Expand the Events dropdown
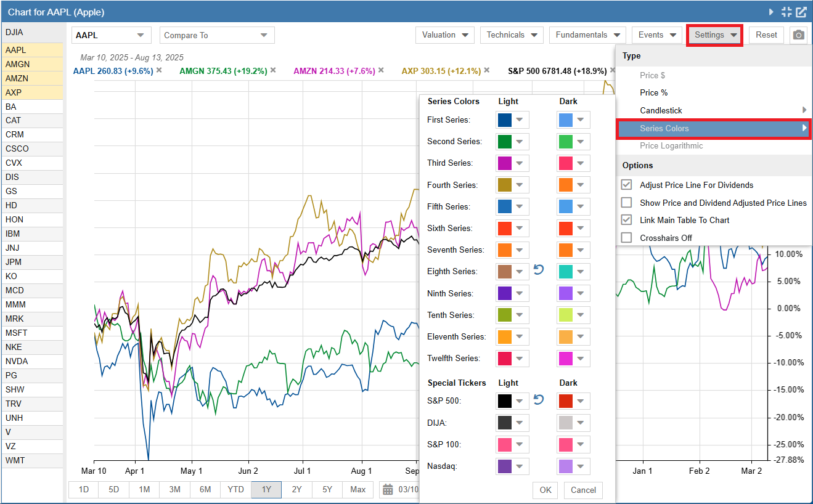 tap(656, 35)
